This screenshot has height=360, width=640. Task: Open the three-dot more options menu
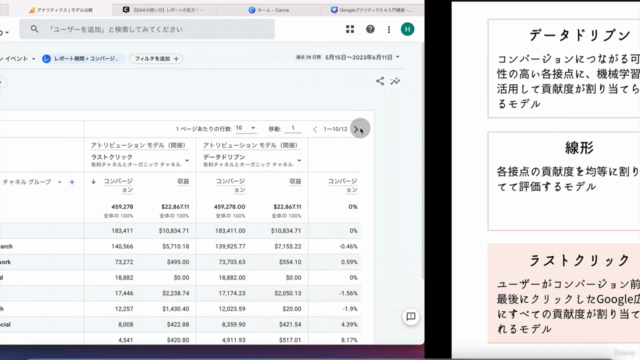[x=389, y=29]
